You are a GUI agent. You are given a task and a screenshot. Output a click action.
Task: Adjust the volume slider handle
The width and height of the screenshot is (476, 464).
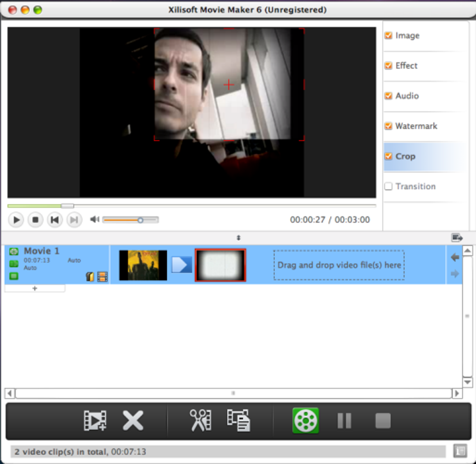(x=140, y=220)
